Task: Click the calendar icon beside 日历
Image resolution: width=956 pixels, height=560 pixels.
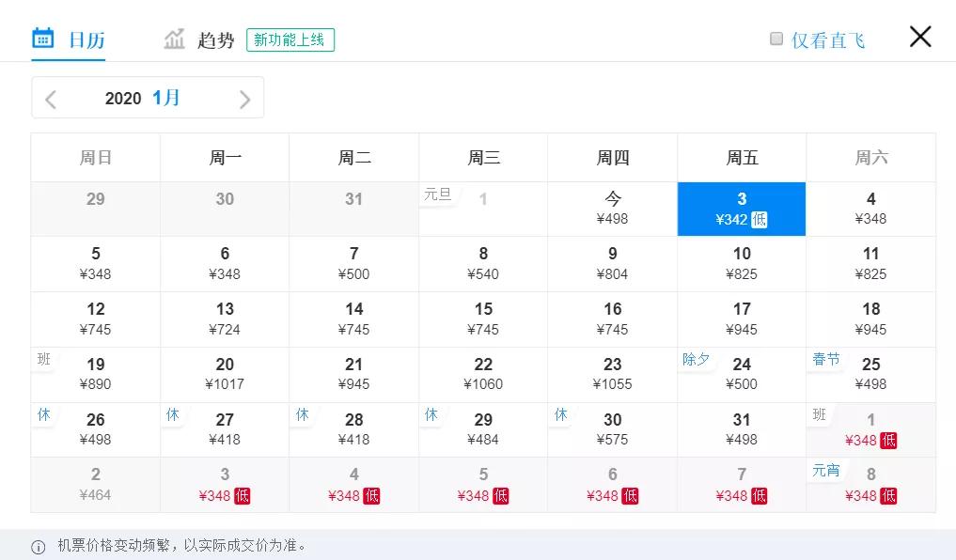Action: (x=43, y=39)
